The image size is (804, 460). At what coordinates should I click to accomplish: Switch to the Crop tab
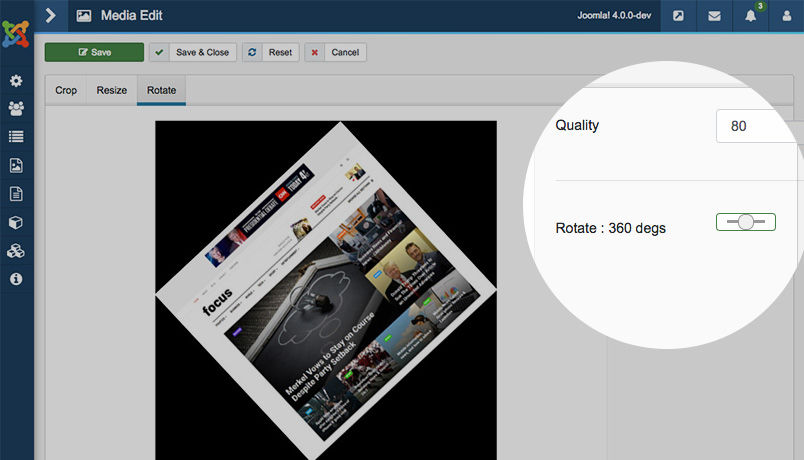pyautogui.click(x=66, y=90)
